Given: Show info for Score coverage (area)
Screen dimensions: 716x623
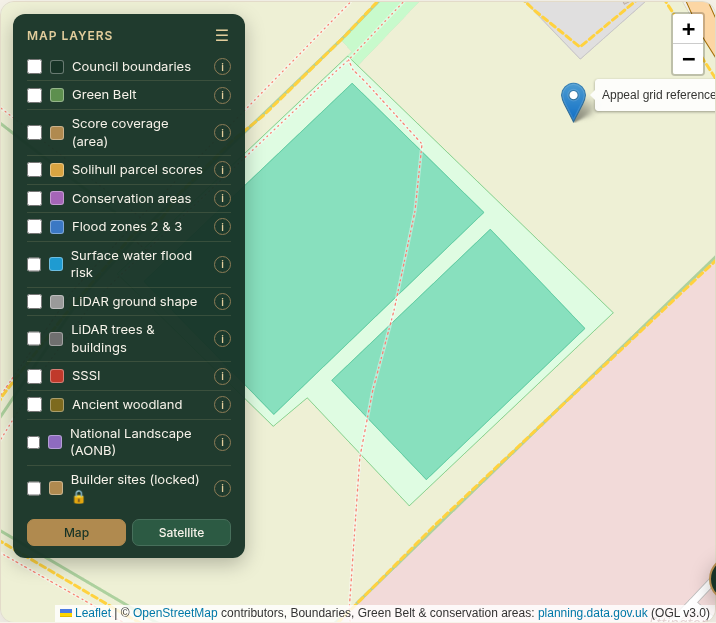Looking at the screenshot, I should (222, 132).
